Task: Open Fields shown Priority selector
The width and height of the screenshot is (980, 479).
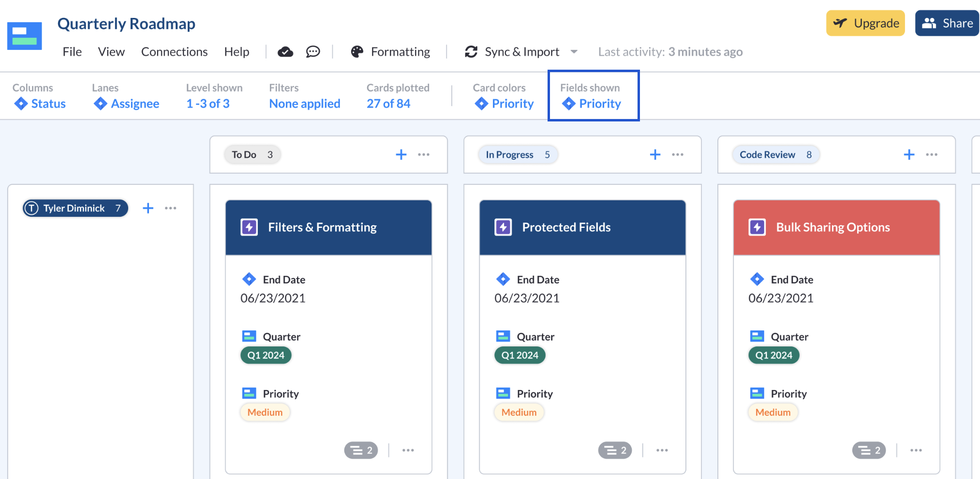Action: 591,104
